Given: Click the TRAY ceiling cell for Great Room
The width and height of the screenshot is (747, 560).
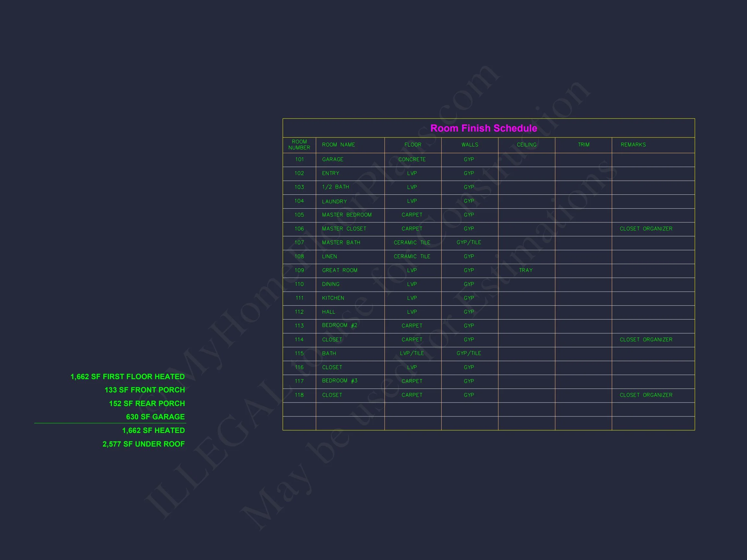Looking at the screenshot, I should pos(526,270).
